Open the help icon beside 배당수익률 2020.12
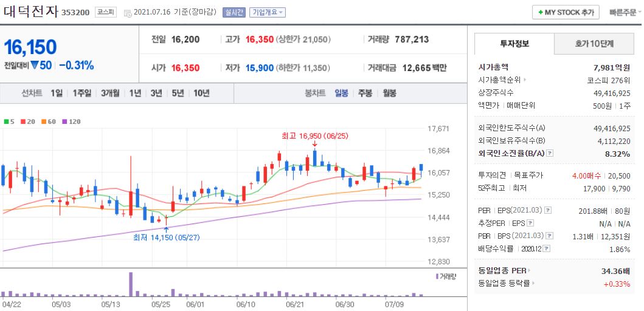 pyautogui.click(x=547, y=248)
